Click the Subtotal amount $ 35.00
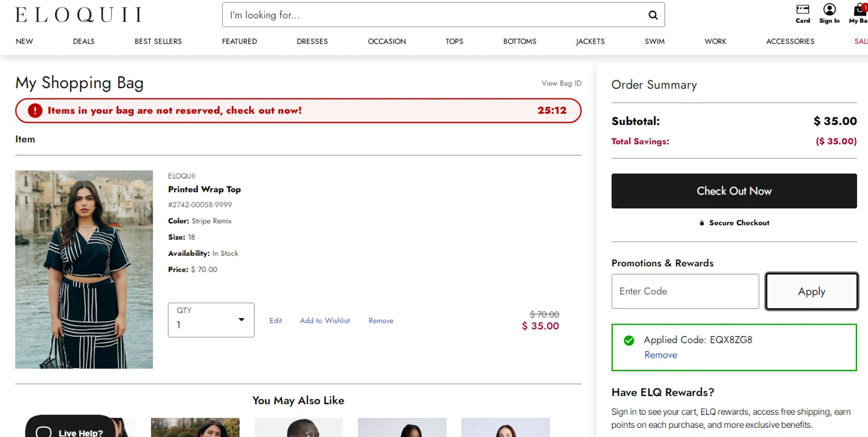 pos(835,121)
